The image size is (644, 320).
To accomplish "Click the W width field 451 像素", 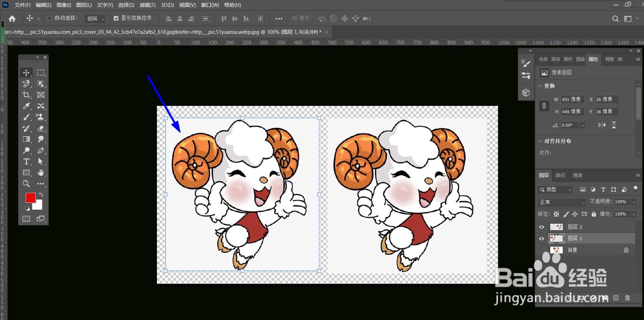I will tap(572, 100).
